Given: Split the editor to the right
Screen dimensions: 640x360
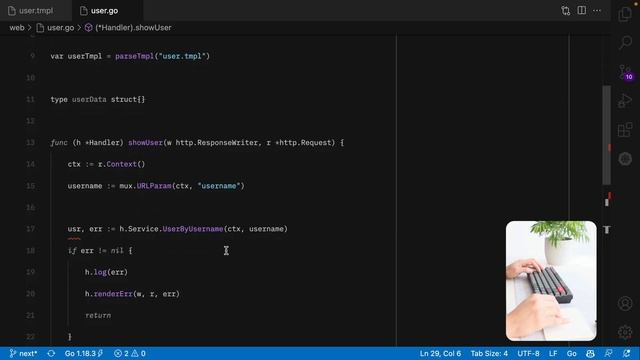Looking at the screenshot, I should 582,11.
